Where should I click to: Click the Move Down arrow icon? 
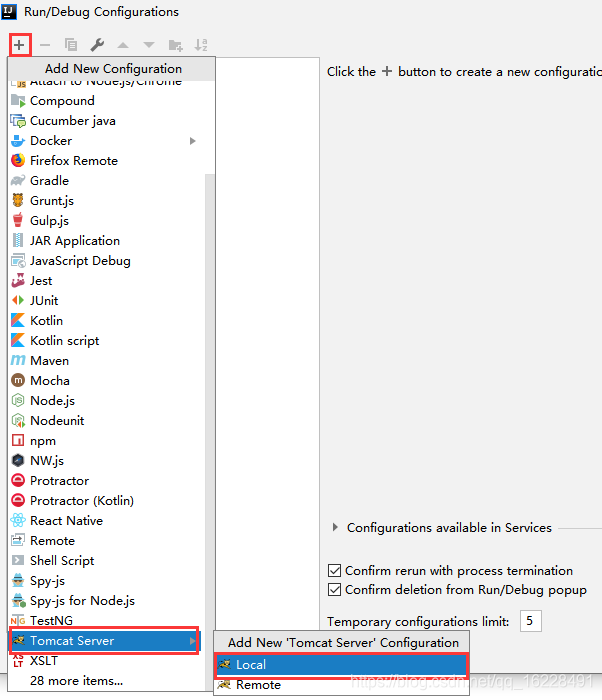(x=149, y=45)
